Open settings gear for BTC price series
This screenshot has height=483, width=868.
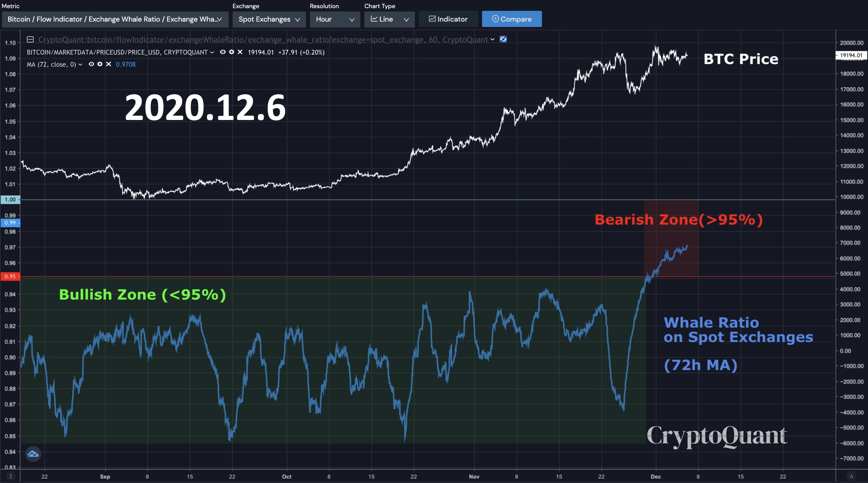click(231, 52)
